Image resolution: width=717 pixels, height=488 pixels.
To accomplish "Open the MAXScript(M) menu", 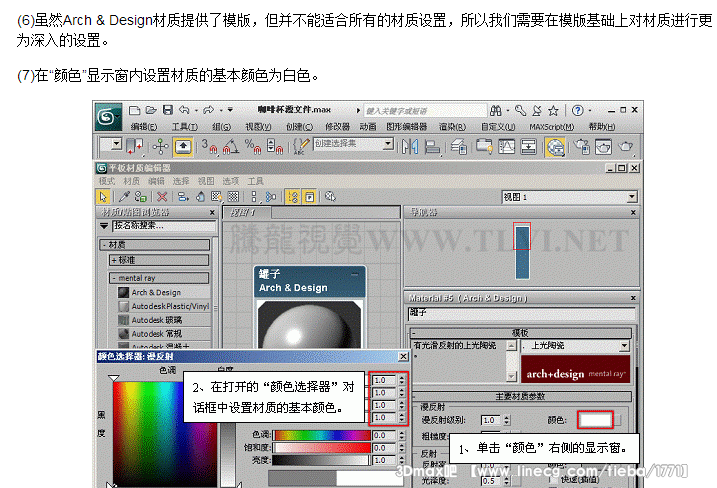I will tap(551, 127).
